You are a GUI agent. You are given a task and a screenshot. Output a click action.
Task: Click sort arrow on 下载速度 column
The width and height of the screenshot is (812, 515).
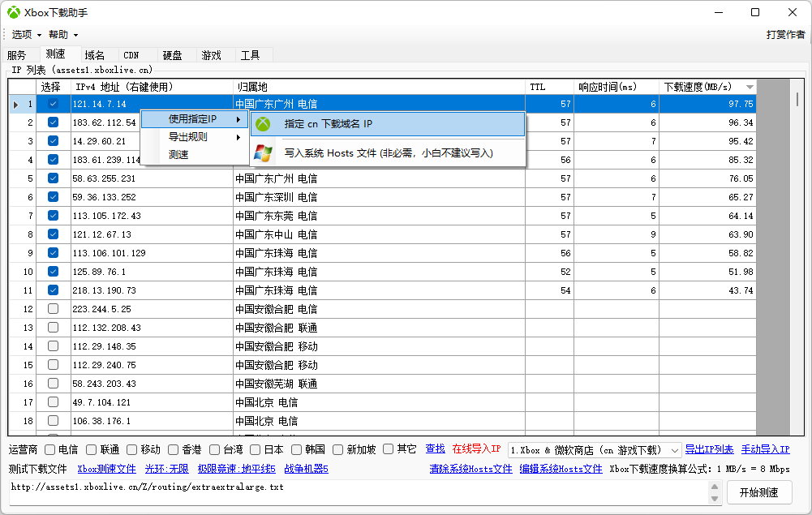coord(750,87)
